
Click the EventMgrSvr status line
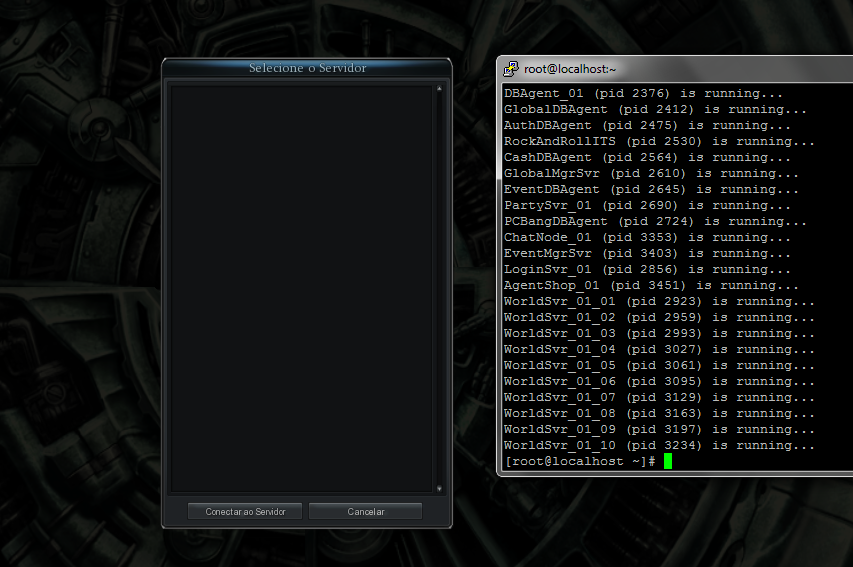pyautogui.click(x=647, y=254)
